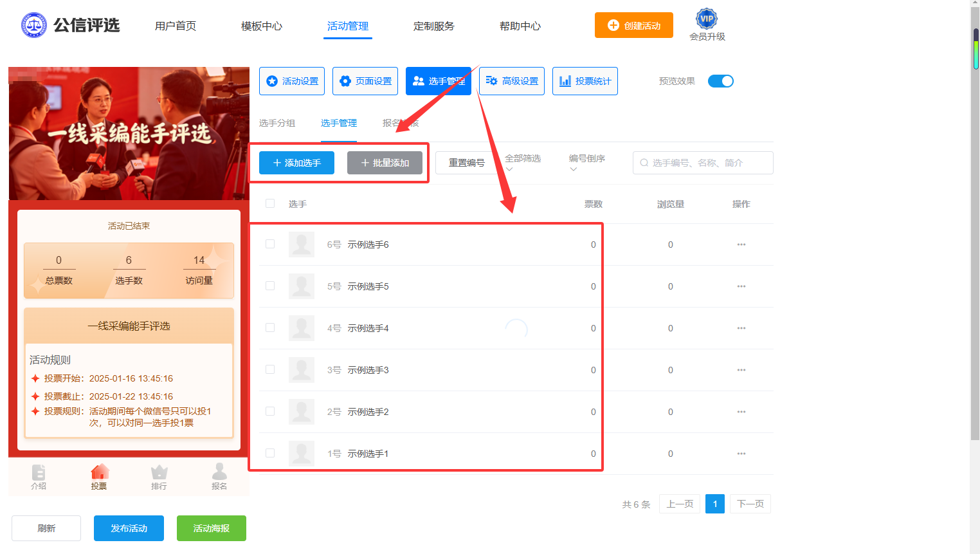Open the 介绍 tab icon in preview

[x=39, y=472]
